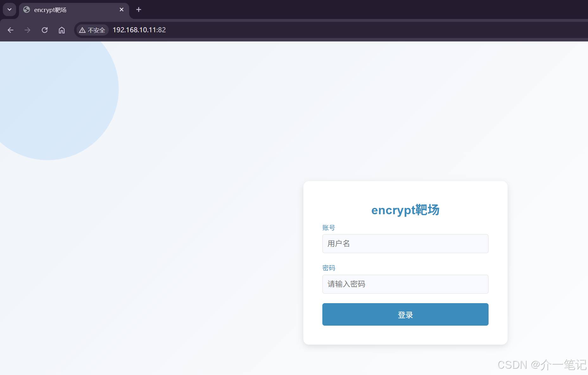This screenshot has height=375, width=588.
Task: Click the browser home icon
Action: [x=61, y=30]
